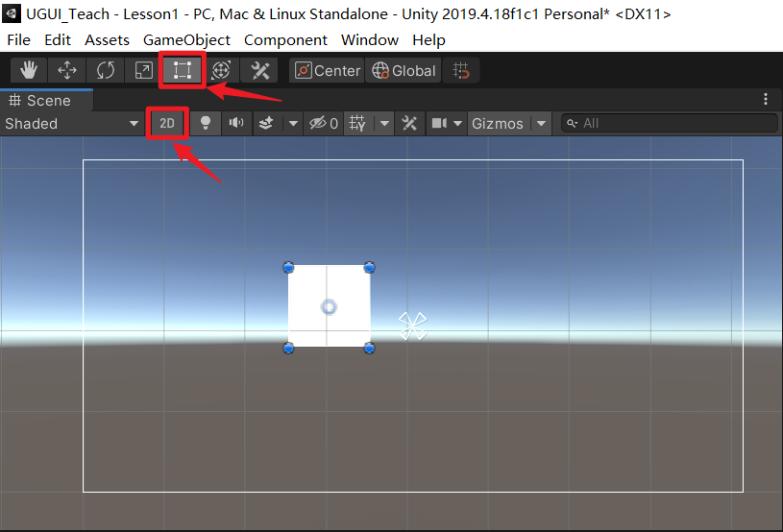Click the Unity logo in title bar
783x532 pixels.
coord(12,13)
